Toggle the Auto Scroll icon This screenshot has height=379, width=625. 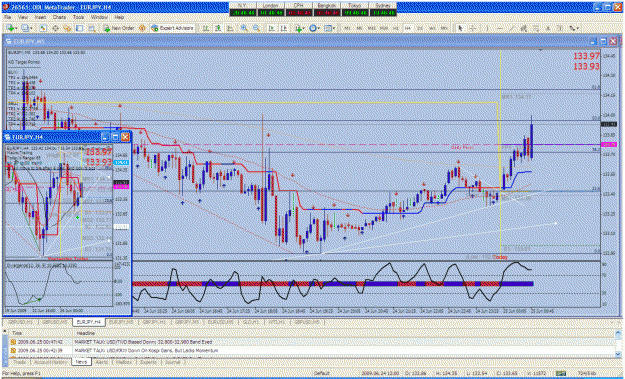click(x=271, y=28)
